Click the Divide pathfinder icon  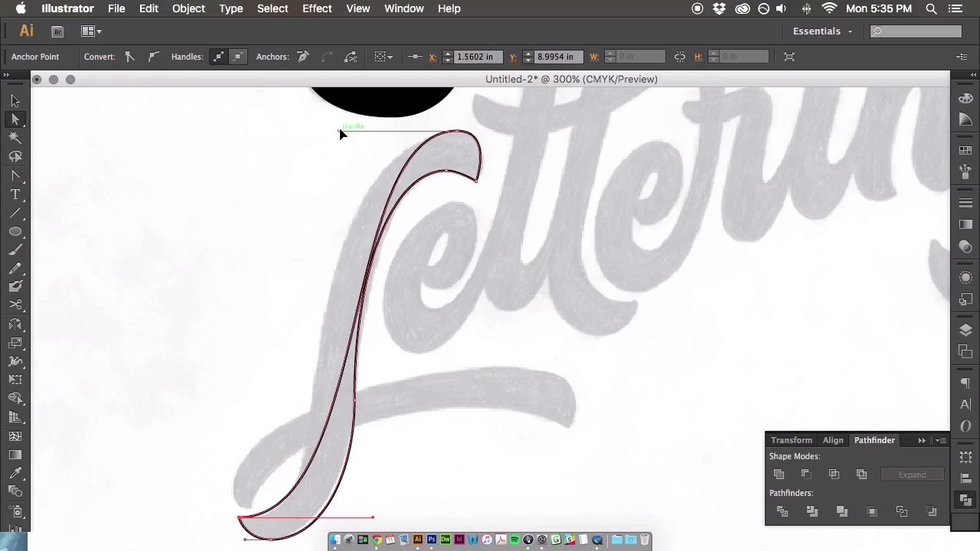point(782,511)
